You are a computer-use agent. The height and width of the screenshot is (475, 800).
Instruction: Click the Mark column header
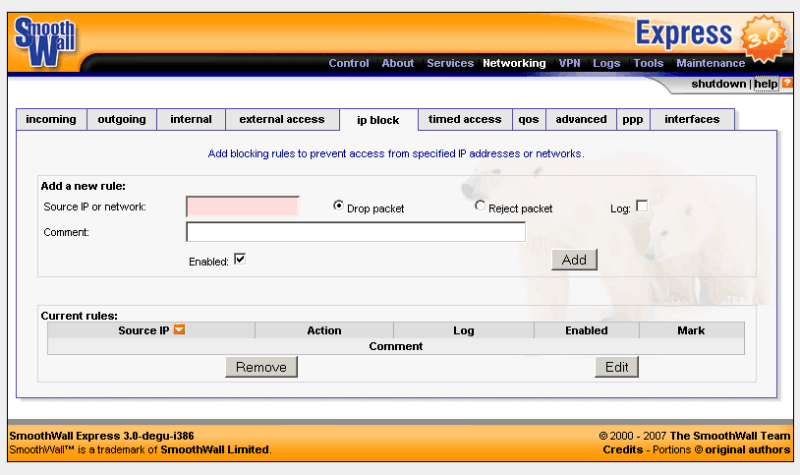[691, 330]
